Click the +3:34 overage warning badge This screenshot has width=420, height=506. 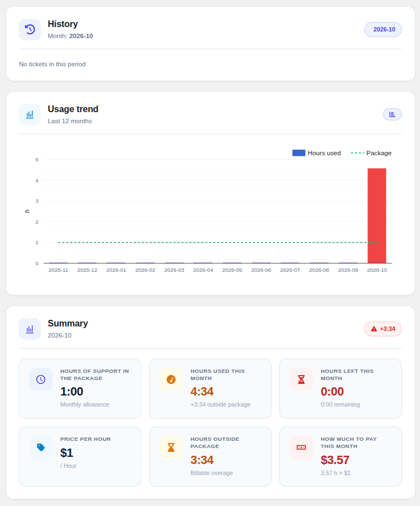coord(383,329)
